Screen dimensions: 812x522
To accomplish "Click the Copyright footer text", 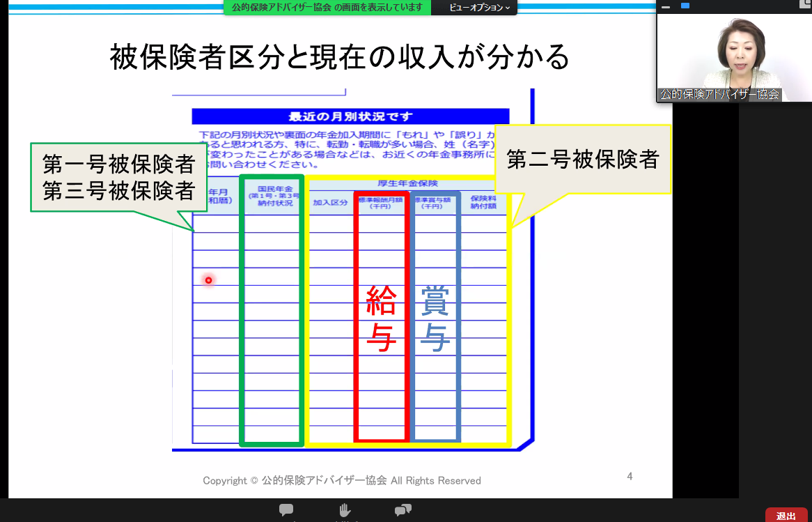I will [x=342, y=480].
